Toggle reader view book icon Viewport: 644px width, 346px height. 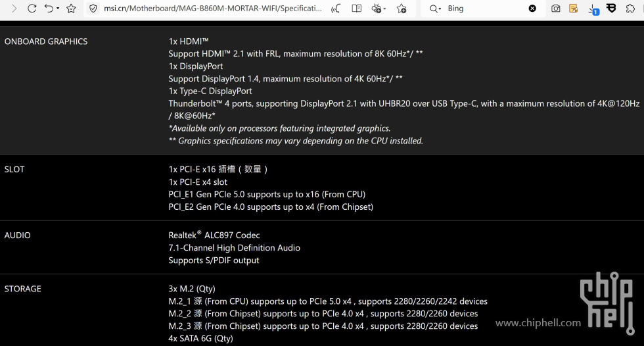[x=356, y=9]
